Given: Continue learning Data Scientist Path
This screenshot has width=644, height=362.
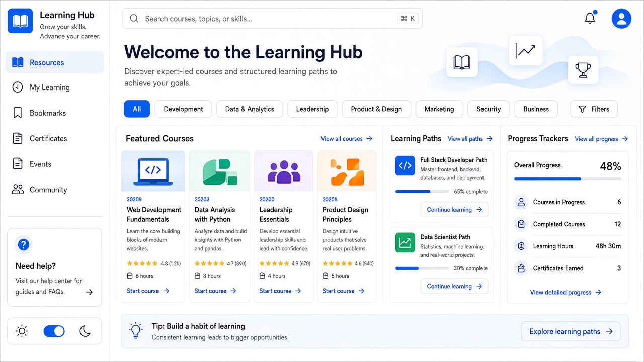Looking at the screenshot, I should pos(454,286).
